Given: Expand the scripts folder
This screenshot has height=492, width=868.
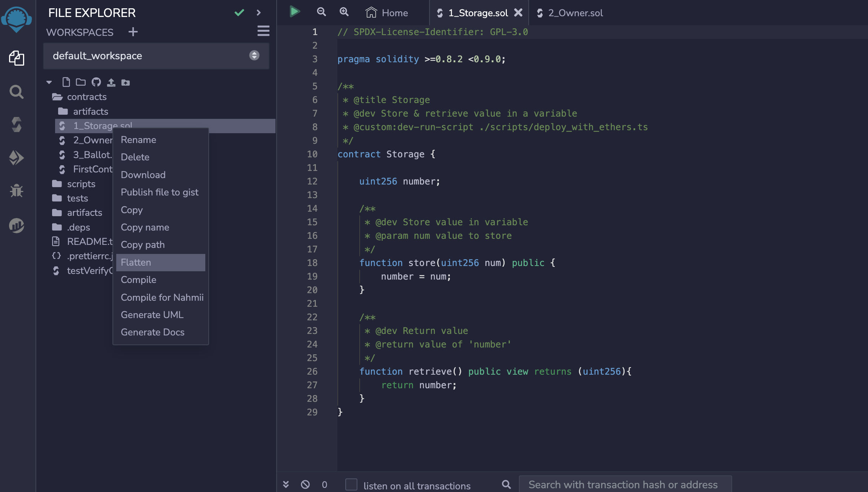Looking at the screenshot, I should pos(81,183).
